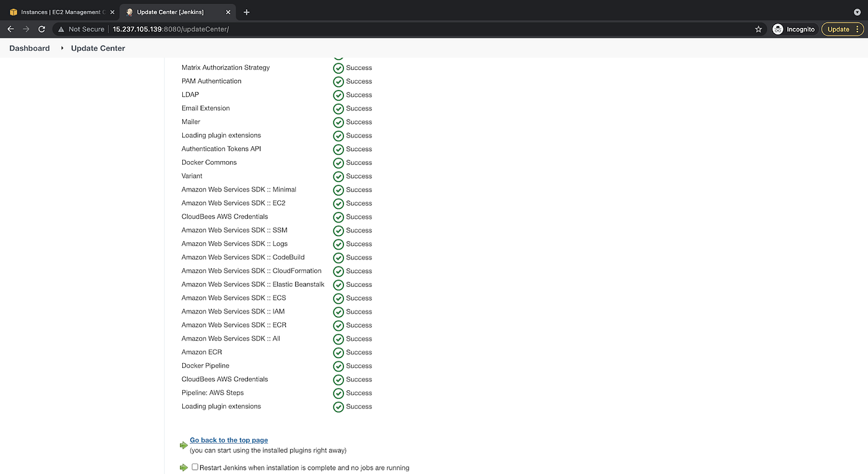Click the Amazon Web Services SDK :: Elastic Beanstalk text
The height and width of the screenshot is (474, 868).
[253, 284]
